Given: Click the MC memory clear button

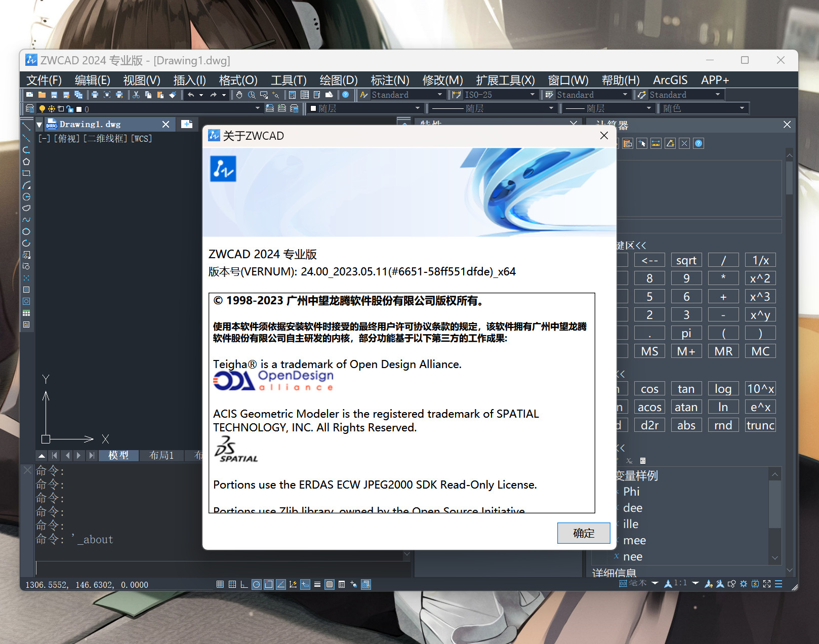Looking at the screenshot, I should tap(760, 351).
